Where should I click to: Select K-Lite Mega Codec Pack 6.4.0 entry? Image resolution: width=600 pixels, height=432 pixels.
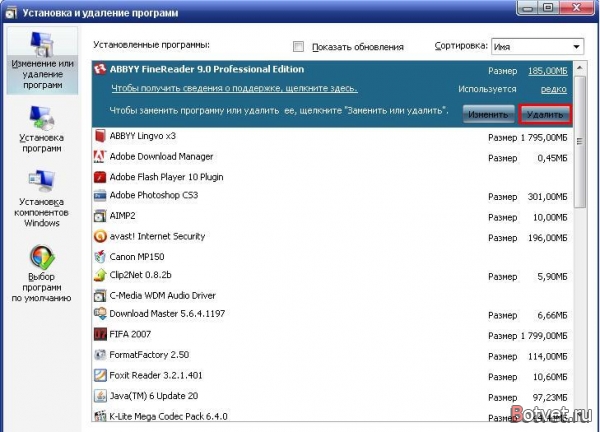(x=332, y=416)
